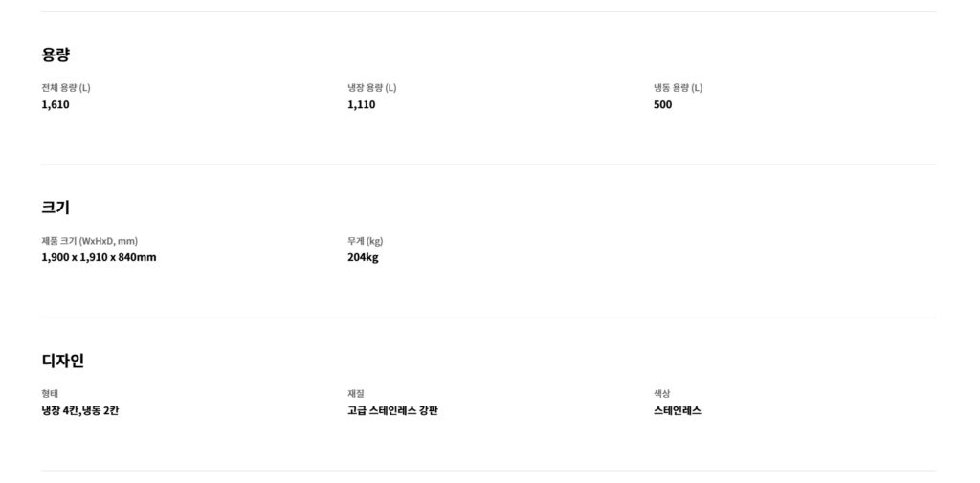Select the 냉장 용량 (L) label
The height and width of the screenshot is (483, 980).
pos(372,87)
